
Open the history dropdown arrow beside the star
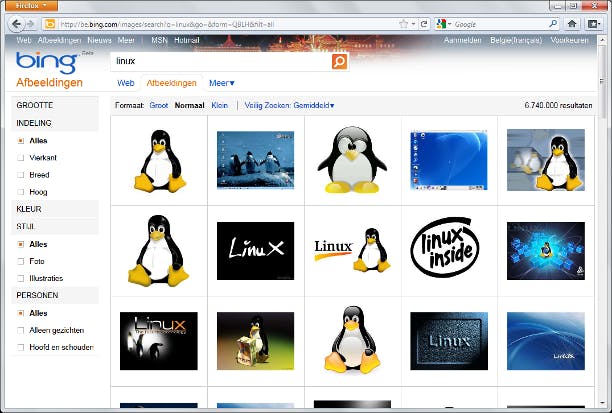tap(413, 24)
